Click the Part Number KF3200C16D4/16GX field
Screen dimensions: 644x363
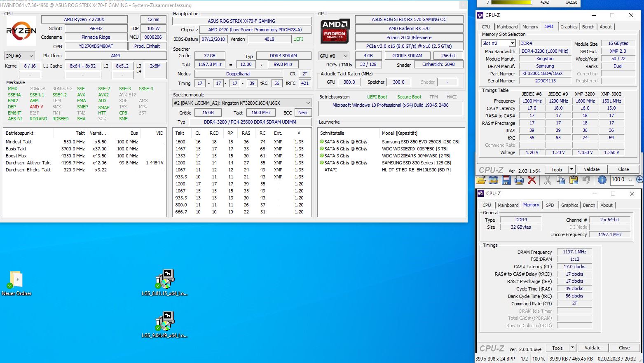(545, 73)
